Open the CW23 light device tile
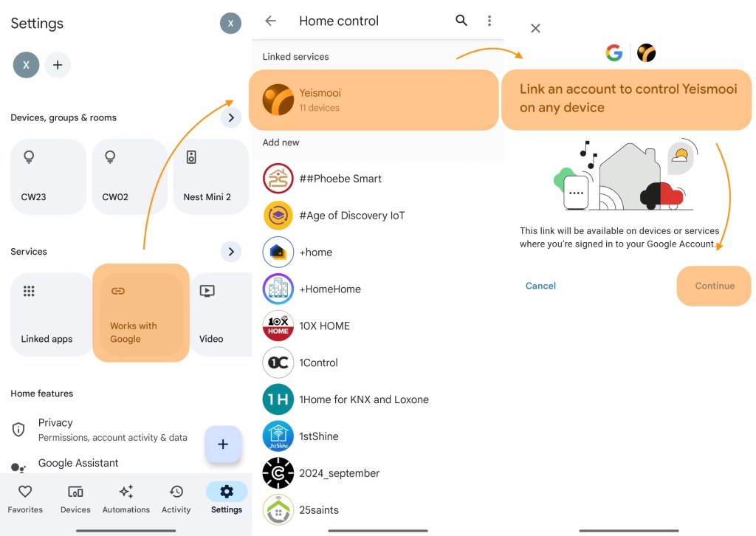The width and height of the screenshot is (756, 536). click(48, 176)
